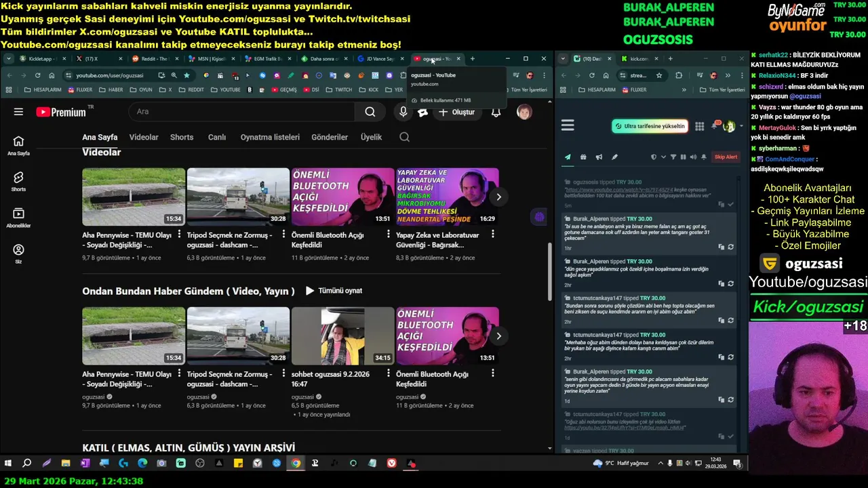This screenshot has width=868, height=488.
Task: Click Tümünü oynat next to Ondan Bundan
Action: [x=334, y=291]
